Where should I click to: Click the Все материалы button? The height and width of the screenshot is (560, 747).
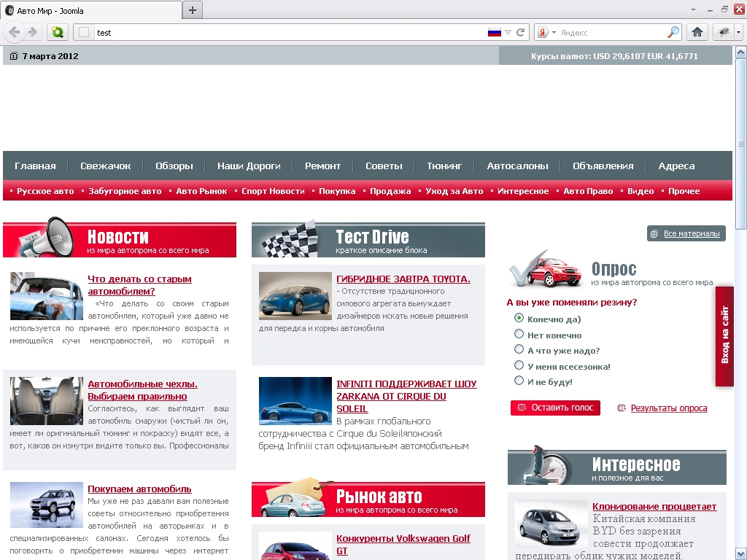click(x=686, y=233)
